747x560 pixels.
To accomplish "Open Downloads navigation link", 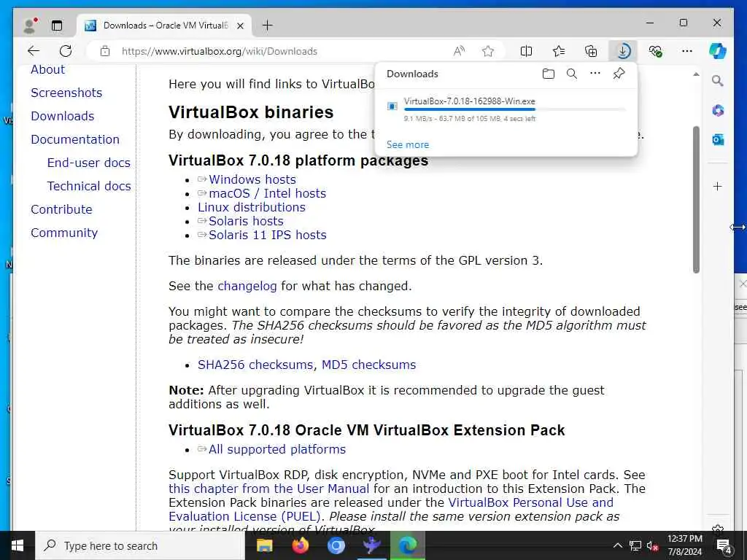I will (x=63, y=116).
